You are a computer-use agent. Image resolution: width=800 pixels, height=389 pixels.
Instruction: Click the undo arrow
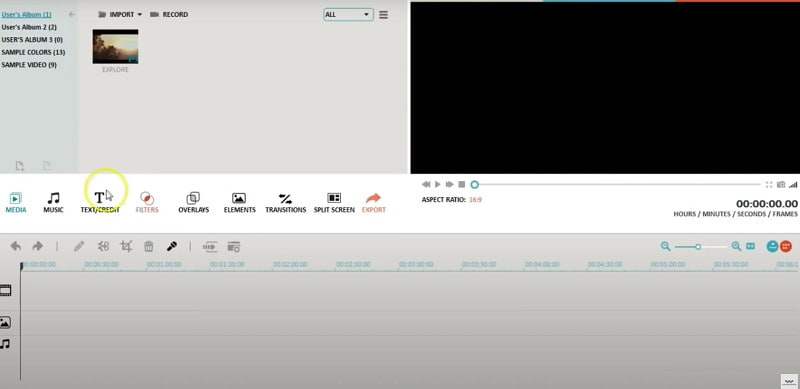[x=16, y=247]
